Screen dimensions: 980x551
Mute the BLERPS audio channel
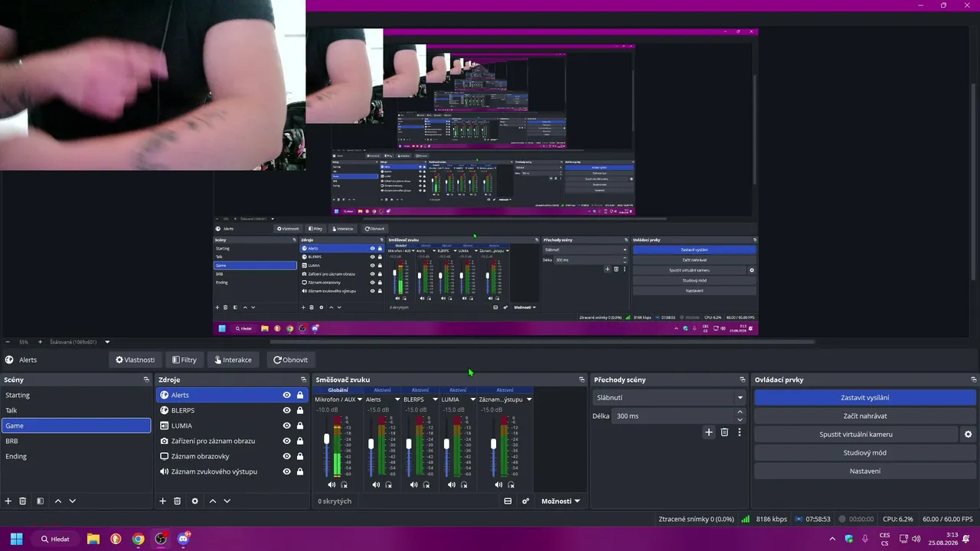[414, 484]
